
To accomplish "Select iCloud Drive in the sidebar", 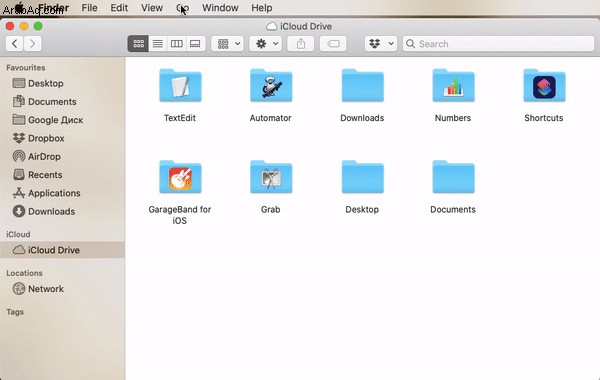I will 62,250.
